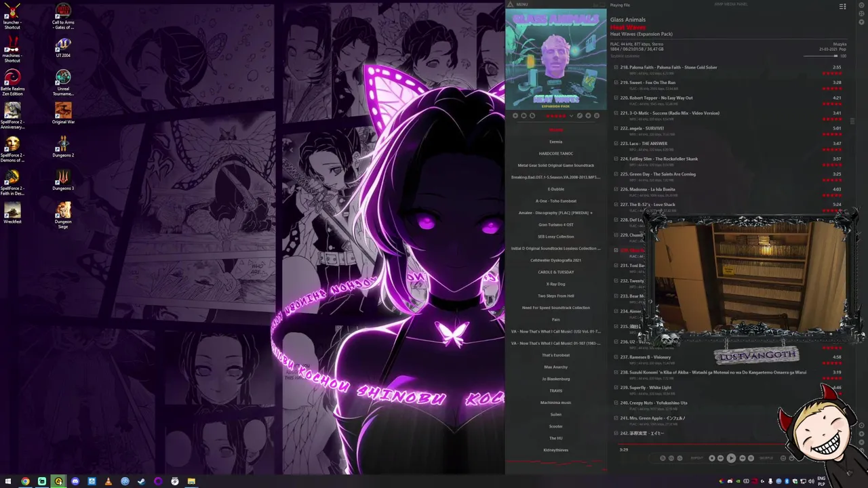
Task: Set the star rating under album art
Action: [x=556, y=116]
